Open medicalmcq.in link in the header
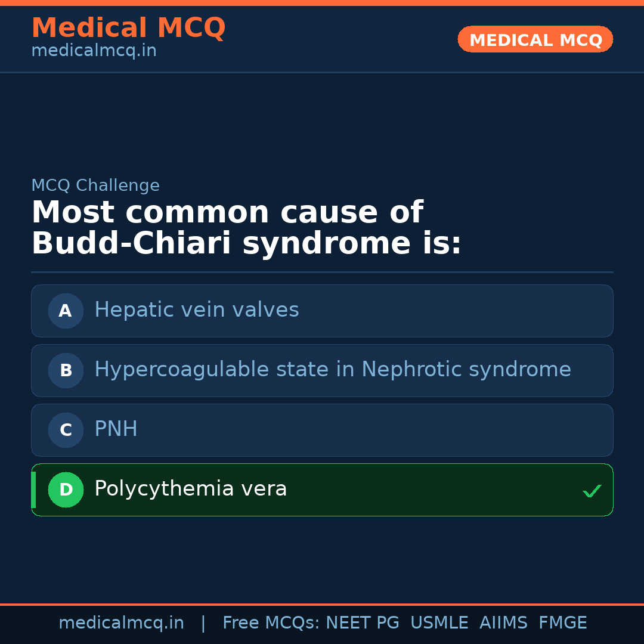This screenshot has height=644, width=644. (x=94, y=51)
